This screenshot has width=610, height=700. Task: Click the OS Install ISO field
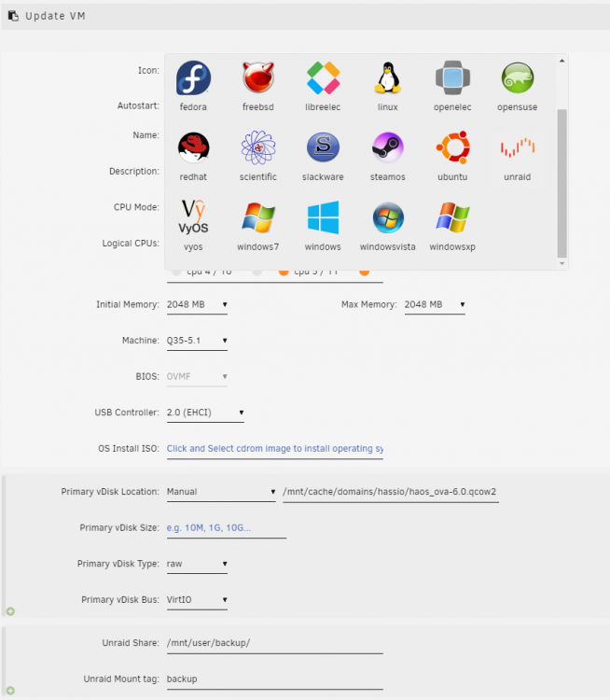pos(275,449)
